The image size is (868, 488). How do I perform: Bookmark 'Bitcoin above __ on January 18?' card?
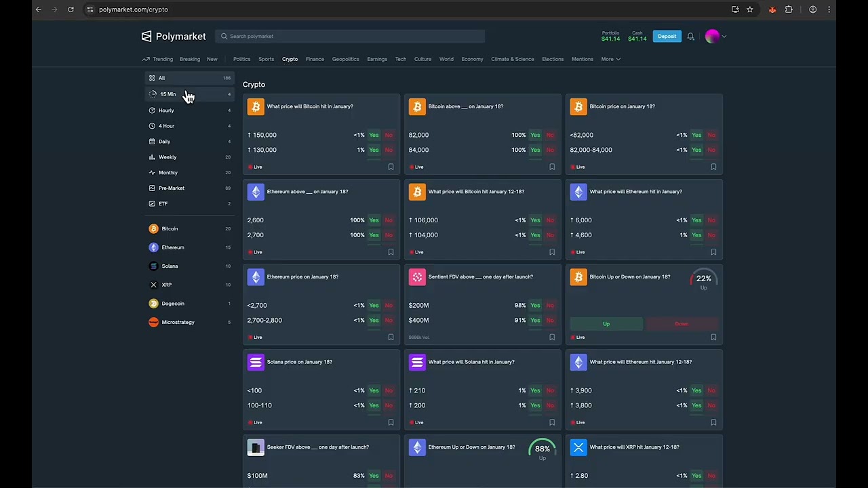[552, 167]
